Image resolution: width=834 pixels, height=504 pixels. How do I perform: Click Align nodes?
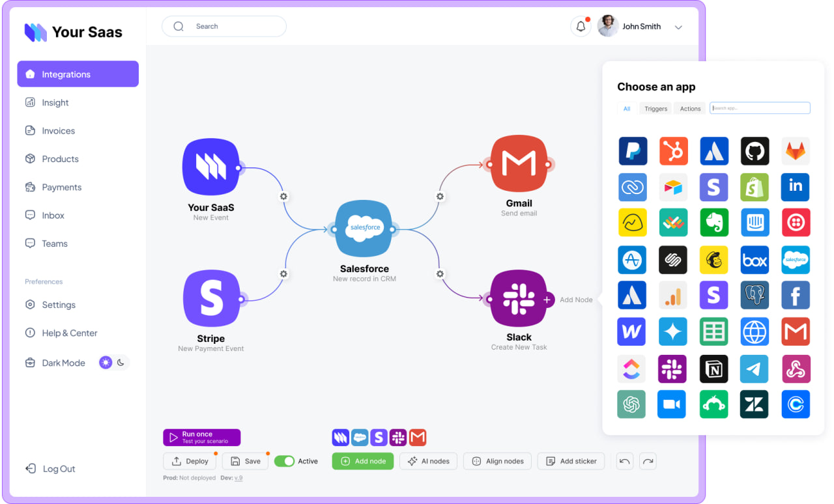(498, 461)
